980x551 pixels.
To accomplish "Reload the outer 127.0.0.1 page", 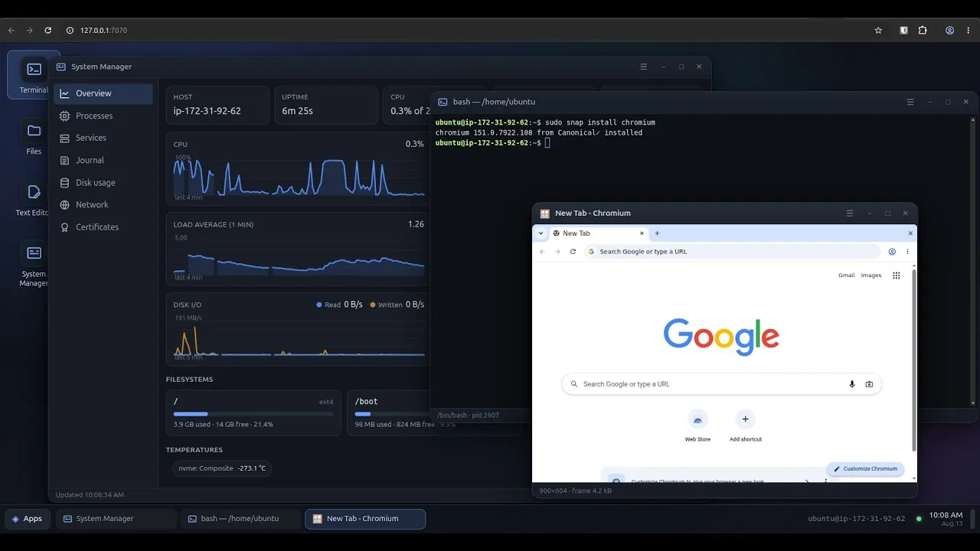I will pos(48,31).
